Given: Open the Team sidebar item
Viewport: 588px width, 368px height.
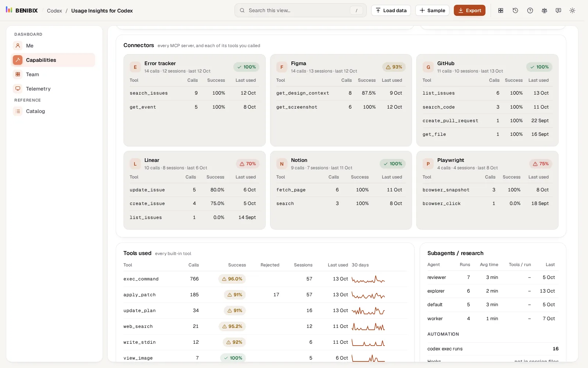Looking at the screenshot, I should [53, 74].
